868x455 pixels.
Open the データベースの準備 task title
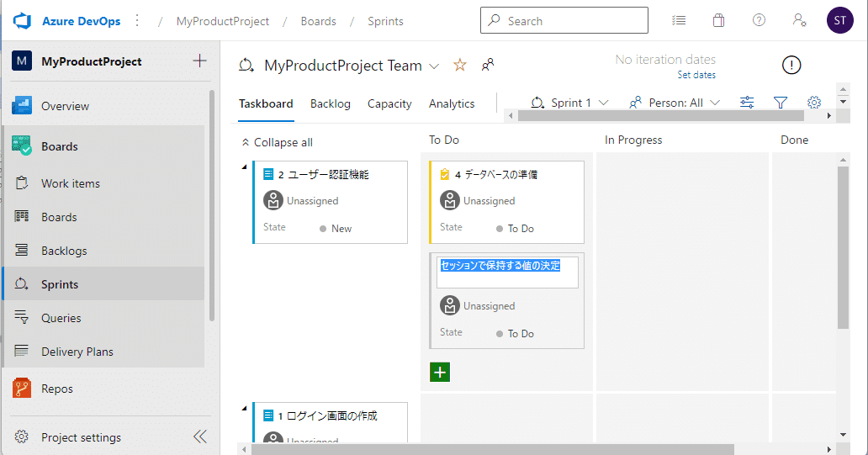(501, 174)
